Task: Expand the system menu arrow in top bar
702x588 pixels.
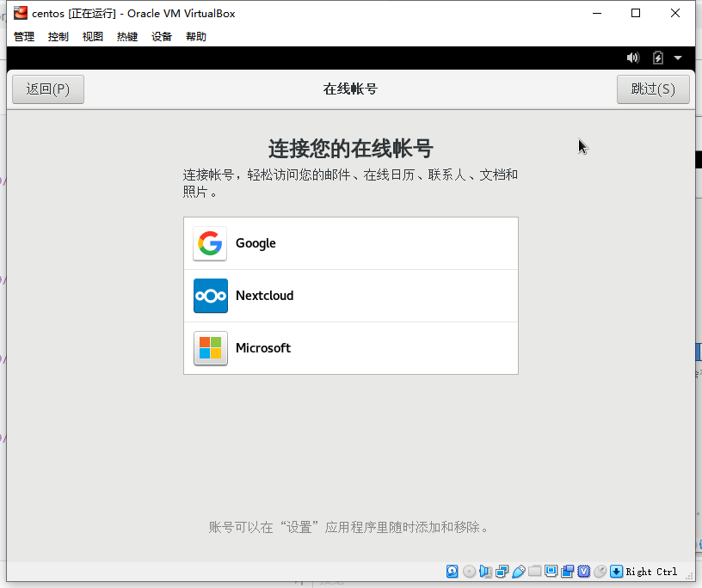Action: click(678, 58)
